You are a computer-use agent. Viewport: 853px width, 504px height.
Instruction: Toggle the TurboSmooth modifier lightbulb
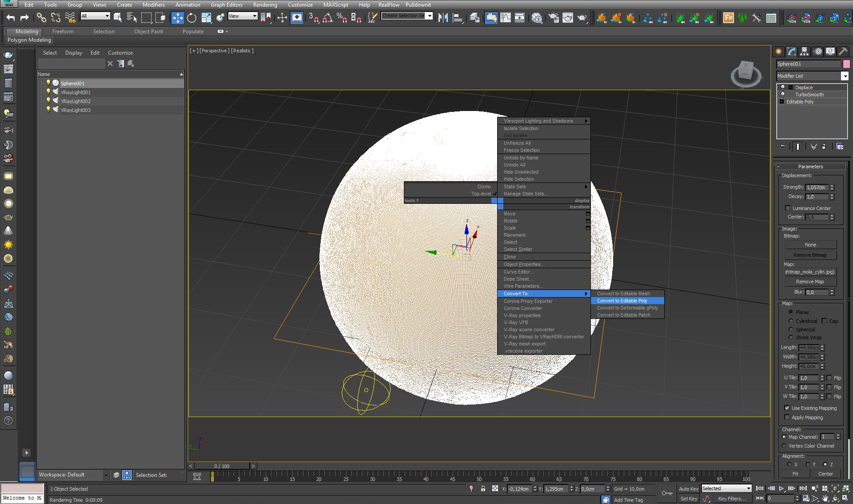[x=783, y=95]
